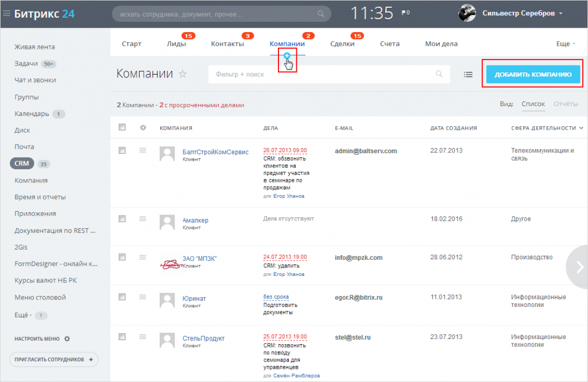Click the БалтСтройКомСервис company avatar
588x382 pixels.
tap(167, 154)
